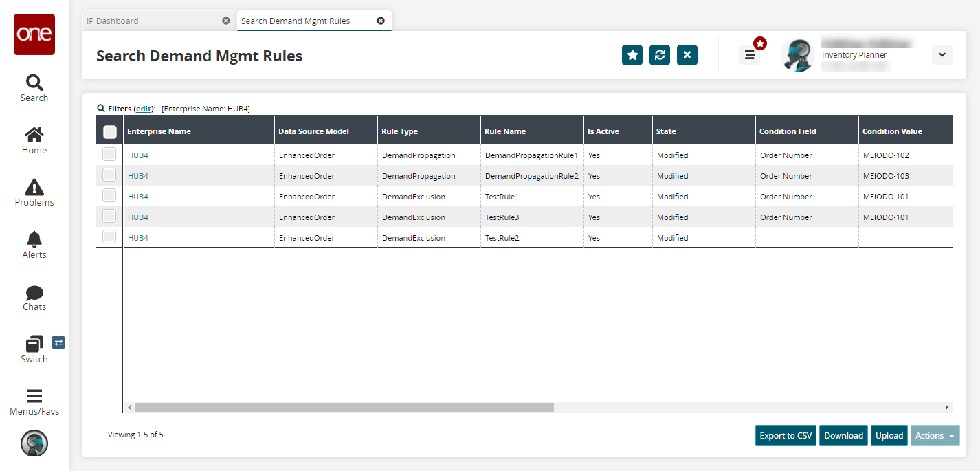Screen dimensions: 980x471
Task: Select all rows with header checkbox
Action: click(x=109, y=132)
